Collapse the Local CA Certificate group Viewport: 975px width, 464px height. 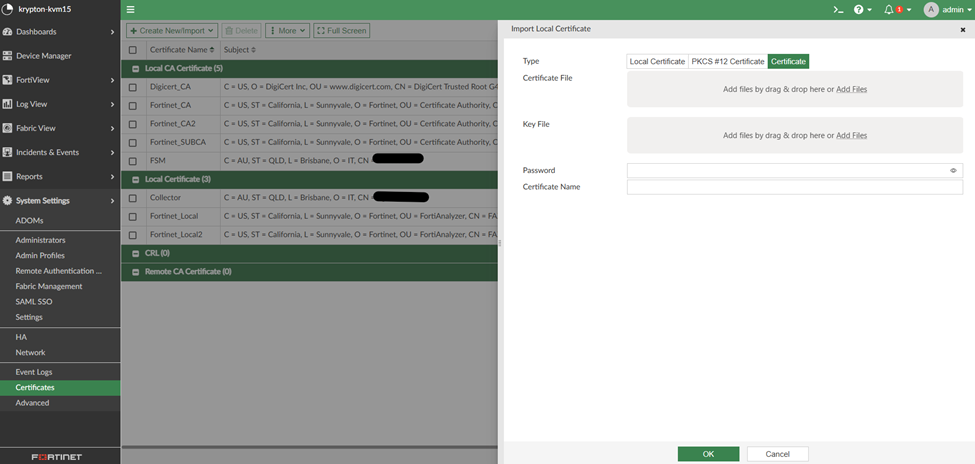(x=136, y=69)
